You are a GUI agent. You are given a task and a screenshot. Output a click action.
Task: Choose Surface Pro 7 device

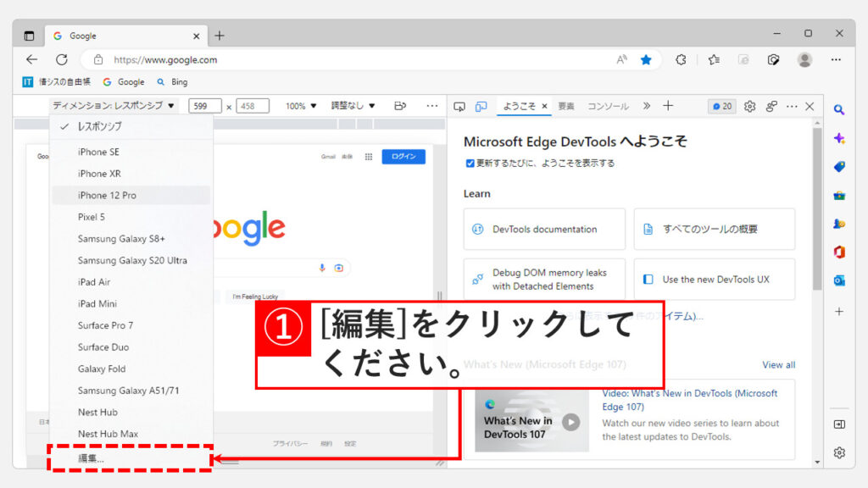pos(131,325)
